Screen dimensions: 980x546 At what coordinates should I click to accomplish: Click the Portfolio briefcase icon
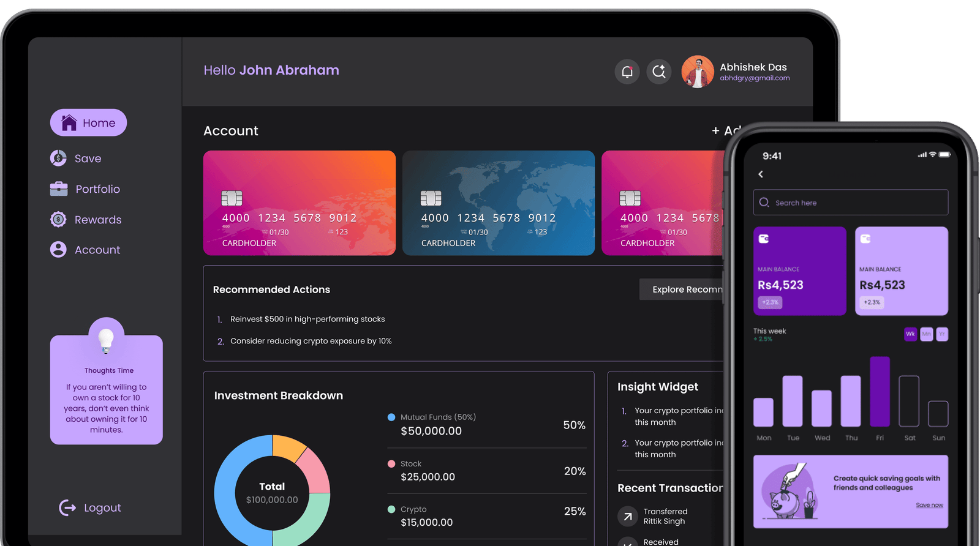point(59,189)
